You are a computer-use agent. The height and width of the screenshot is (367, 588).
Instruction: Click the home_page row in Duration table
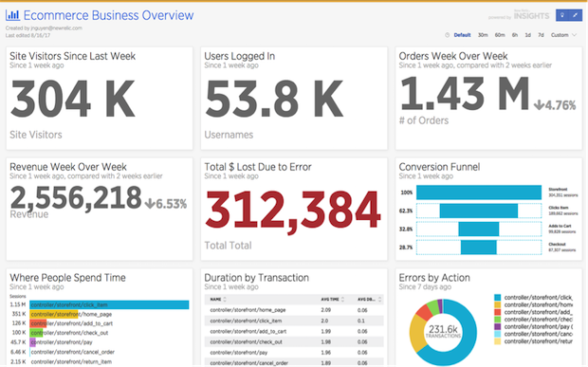[294, 310]
